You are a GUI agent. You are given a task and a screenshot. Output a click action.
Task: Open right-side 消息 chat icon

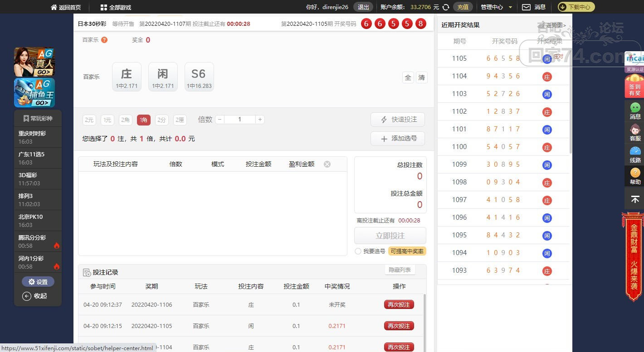pos(635,111)
